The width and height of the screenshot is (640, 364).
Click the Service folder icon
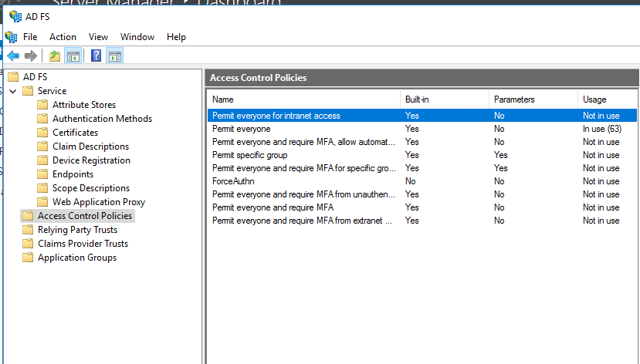pyautogui.click(x=28, y=90)
